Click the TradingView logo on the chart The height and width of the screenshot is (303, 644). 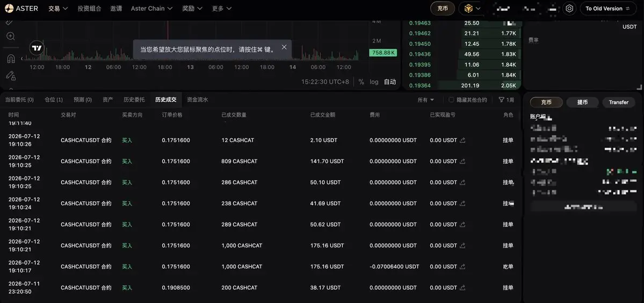[37, 48]
